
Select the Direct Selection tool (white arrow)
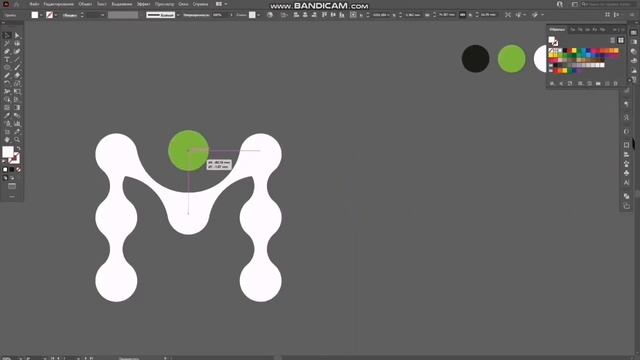[x=17, y=36]
